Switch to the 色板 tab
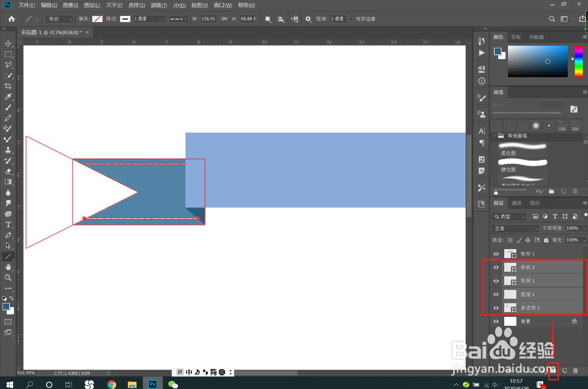Image resolution: width=588 pixels, height=389 pixels. (516, 37)
